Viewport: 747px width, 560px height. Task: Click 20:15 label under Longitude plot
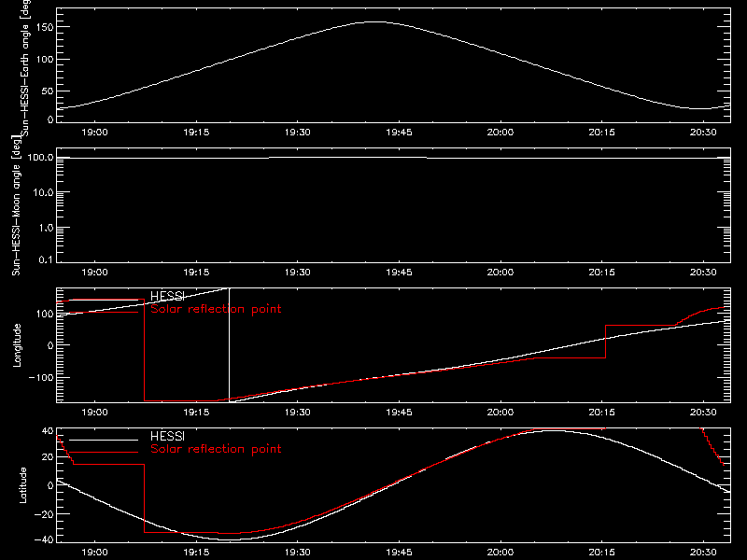tap(601, 413)
